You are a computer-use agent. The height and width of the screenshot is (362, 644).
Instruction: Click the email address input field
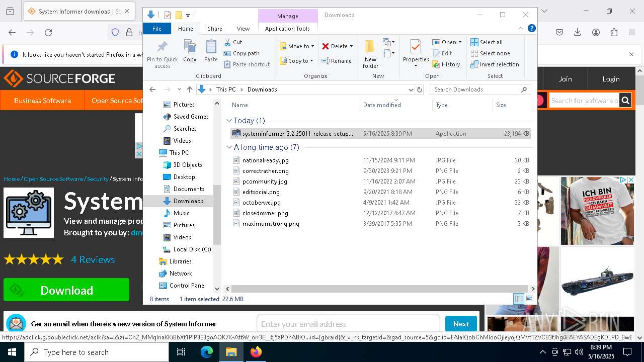[x=348, y=324]
